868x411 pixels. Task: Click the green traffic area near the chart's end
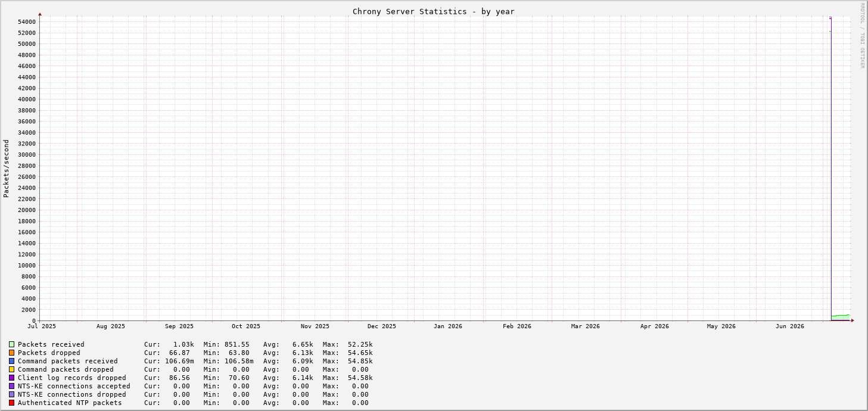click(x=841, y=318)
